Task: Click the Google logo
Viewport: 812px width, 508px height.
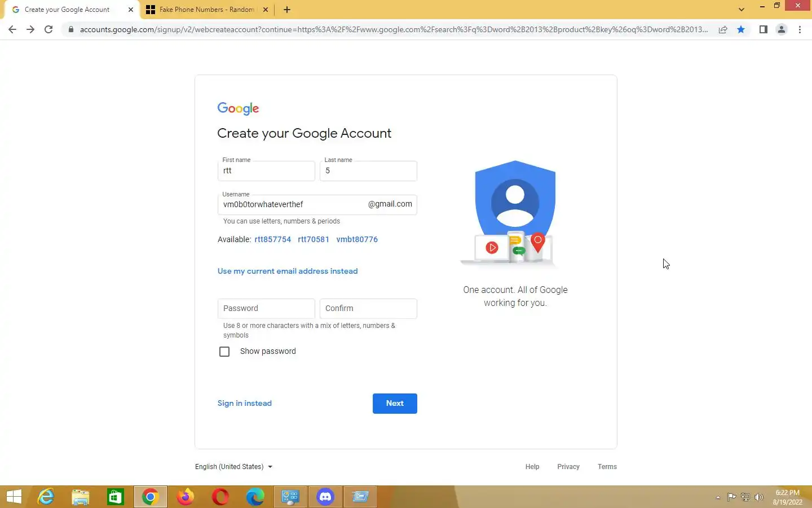Action: [x=238, y=108]
